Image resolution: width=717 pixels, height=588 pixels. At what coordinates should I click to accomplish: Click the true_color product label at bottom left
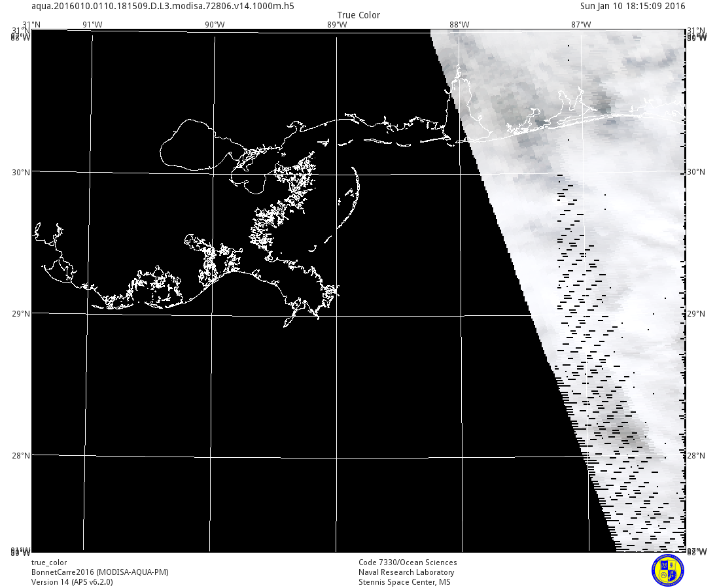tap(49, 562)
